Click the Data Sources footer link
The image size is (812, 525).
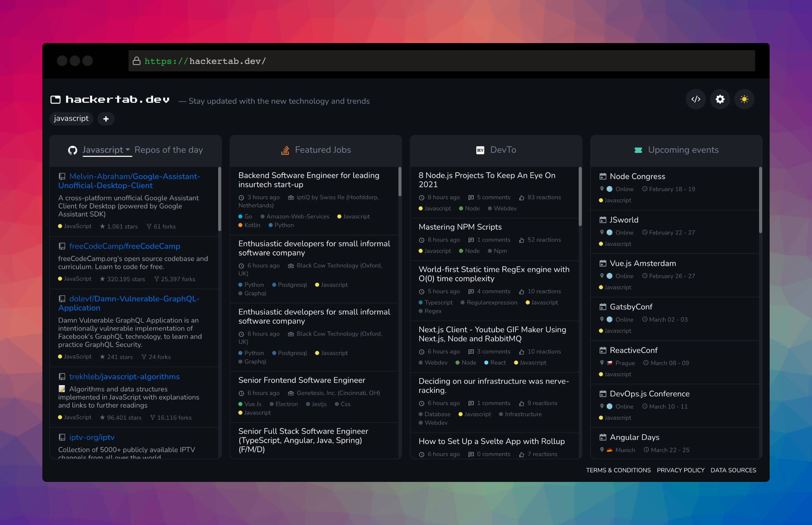pos(733,470)
